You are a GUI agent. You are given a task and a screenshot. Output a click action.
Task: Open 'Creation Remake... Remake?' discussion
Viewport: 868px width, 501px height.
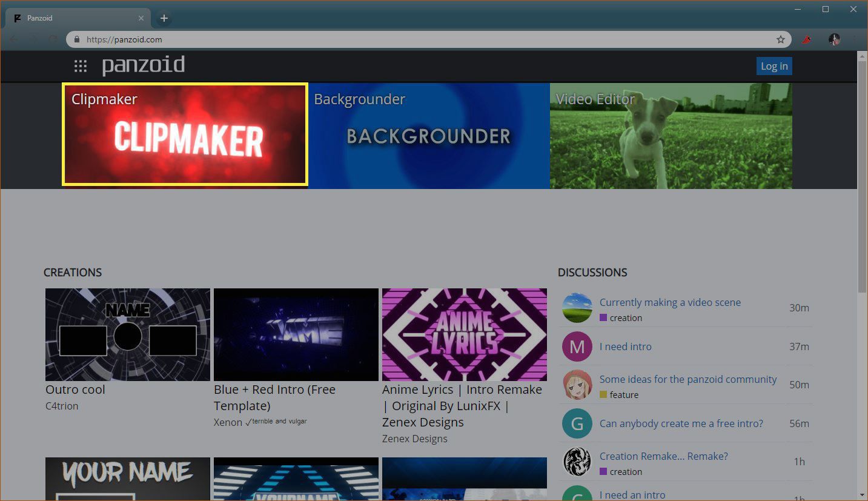(664, 456)
